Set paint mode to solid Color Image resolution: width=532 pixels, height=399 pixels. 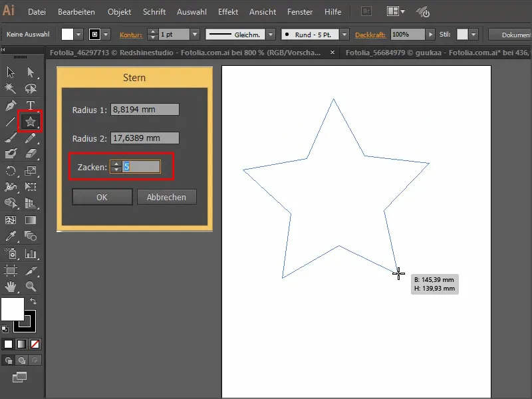coord(8,344)
